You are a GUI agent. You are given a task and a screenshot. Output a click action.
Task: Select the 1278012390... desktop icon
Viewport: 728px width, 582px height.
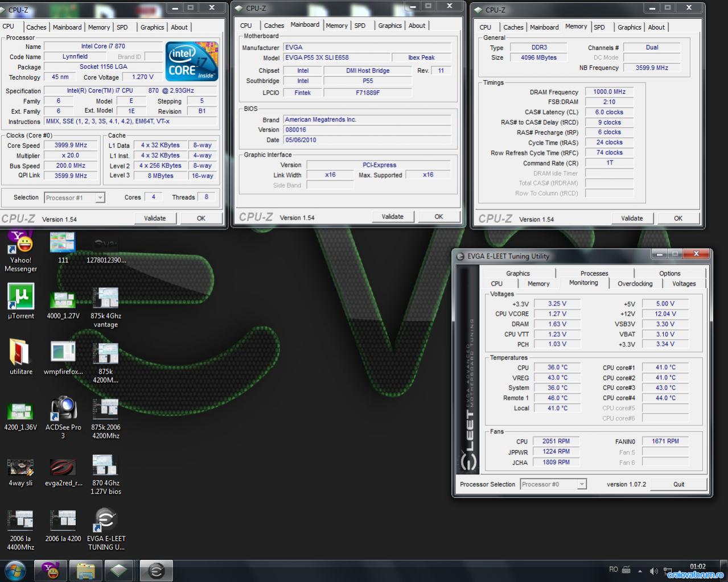[106, 250]
